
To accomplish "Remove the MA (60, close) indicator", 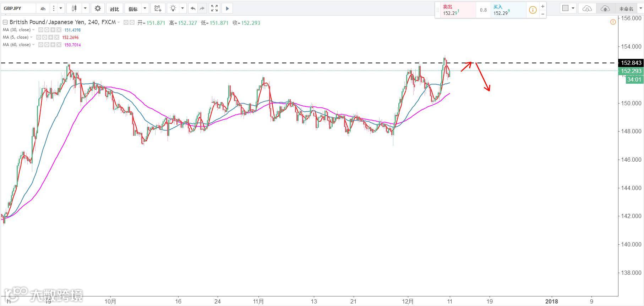I will pyautogui.click(x=59, y=45).
